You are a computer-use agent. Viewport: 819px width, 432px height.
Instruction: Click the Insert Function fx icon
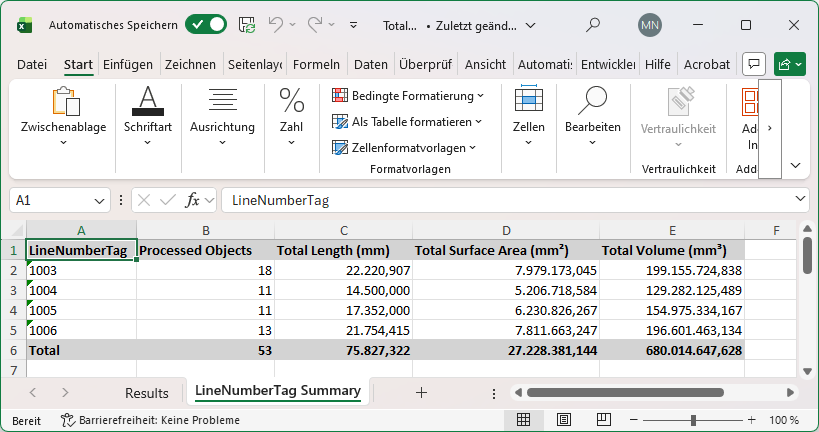click(192, 200)
